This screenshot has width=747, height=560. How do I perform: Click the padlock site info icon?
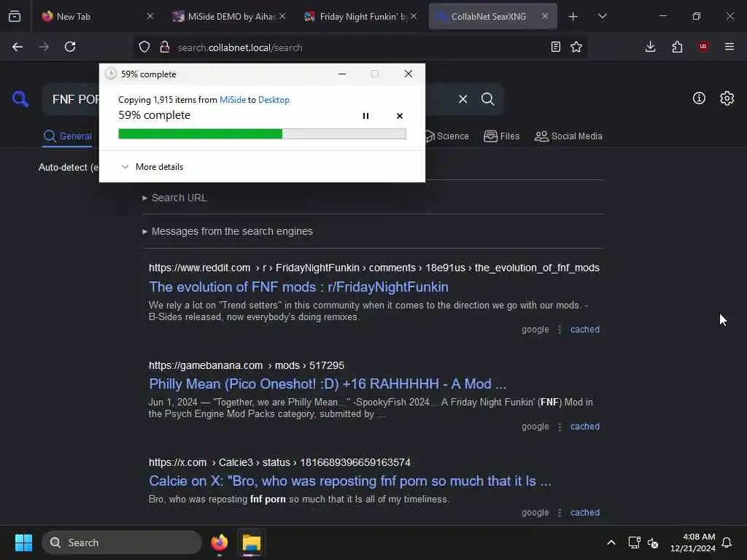coord(165,47)
